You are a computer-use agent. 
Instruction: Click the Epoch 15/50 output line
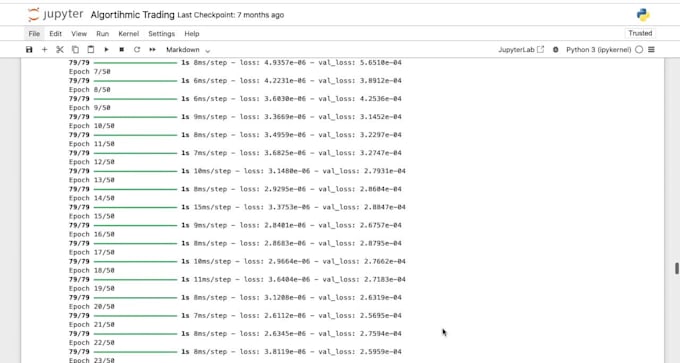92,216
